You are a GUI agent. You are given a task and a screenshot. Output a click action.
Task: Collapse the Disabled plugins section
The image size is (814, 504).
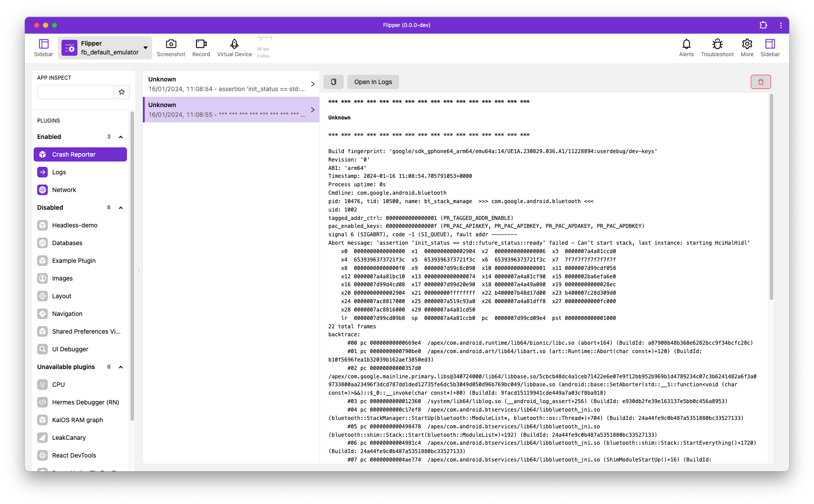pos(121,208)
